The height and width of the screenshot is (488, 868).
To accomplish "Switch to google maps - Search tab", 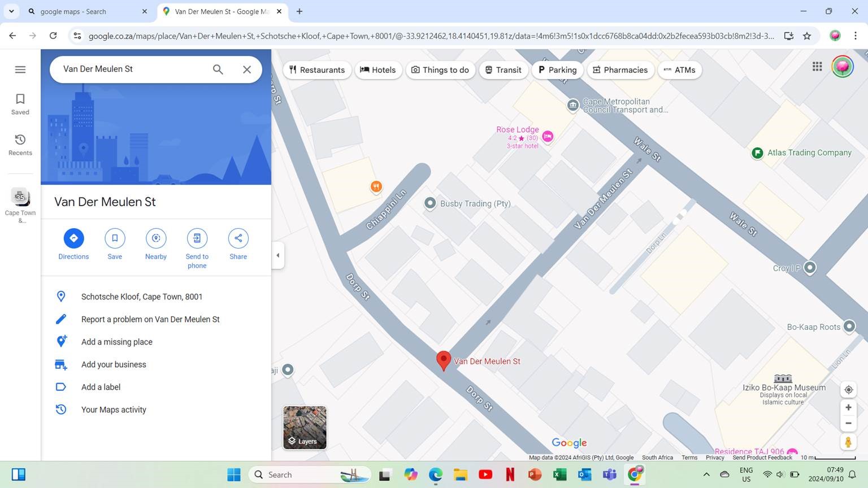I will [x=86, y=11].
